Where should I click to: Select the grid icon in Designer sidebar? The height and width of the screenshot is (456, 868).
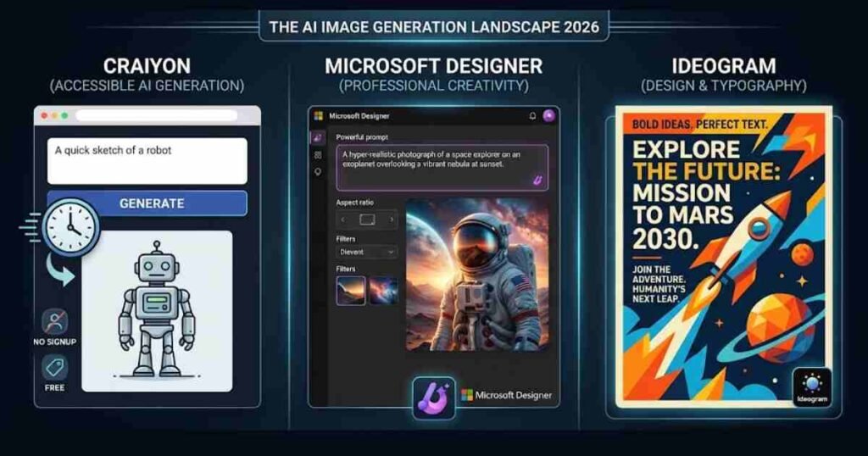(x=318, y=155)
